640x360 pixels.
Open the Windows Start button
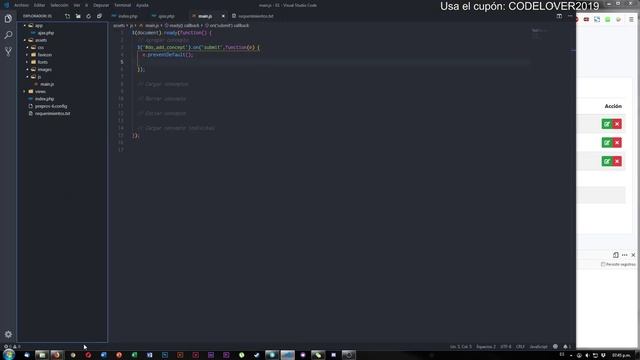pos(9,355)
